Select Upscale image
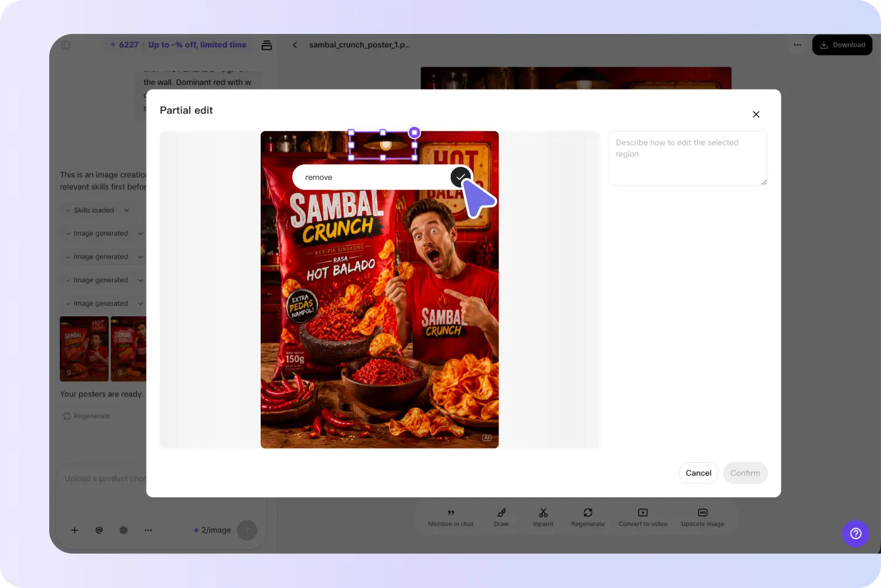Screen dimensions: 881x588 (x=702, y=518)
